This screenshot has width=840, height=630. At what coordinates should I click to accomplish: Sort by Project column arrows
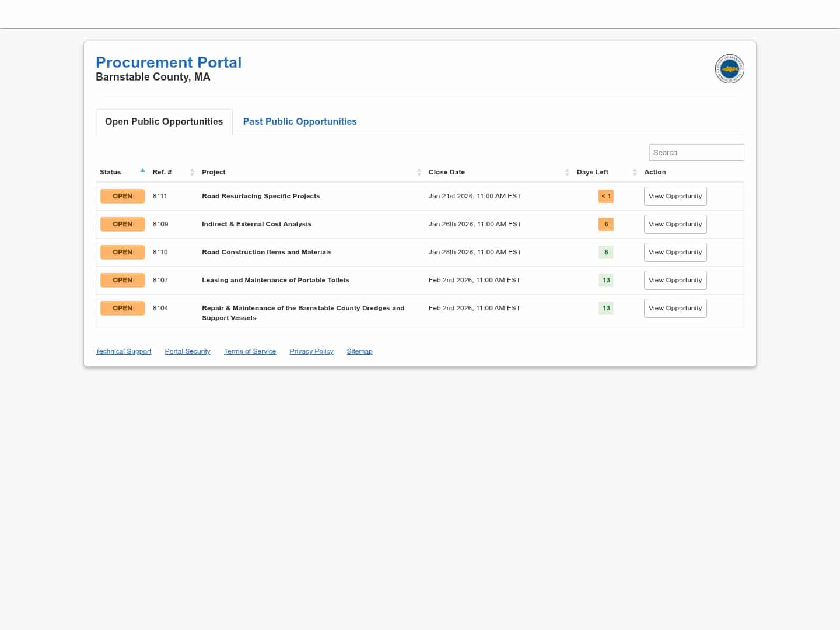pyautogui.click(x=419, y=172)
